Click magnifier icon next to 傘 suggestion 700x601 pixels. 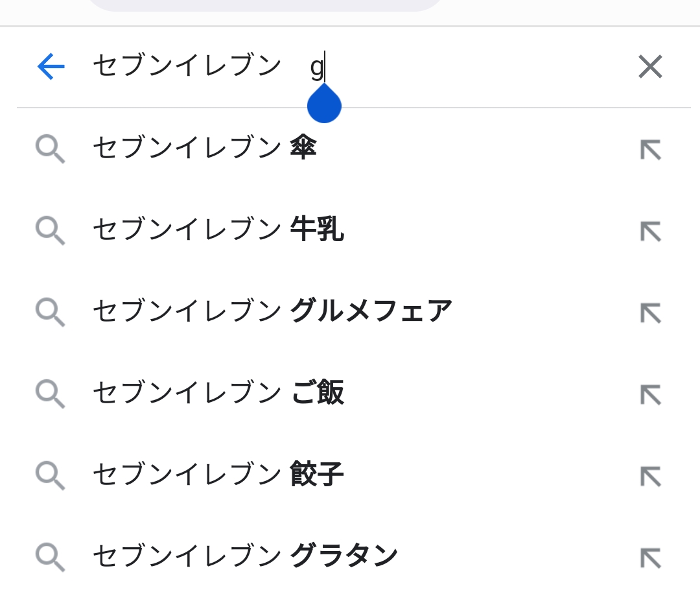point(50,149)
